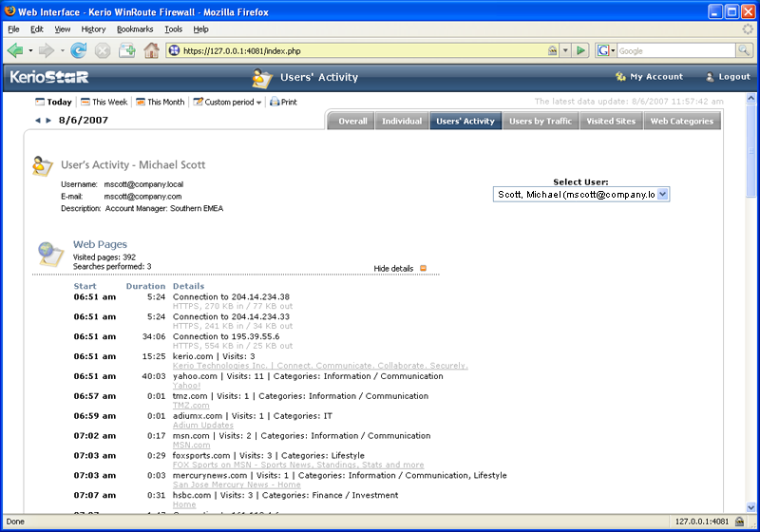The width and height of the screenshot is (760, 532).
Task: Go to the next day arrow
Action: (x=48, y=120)
